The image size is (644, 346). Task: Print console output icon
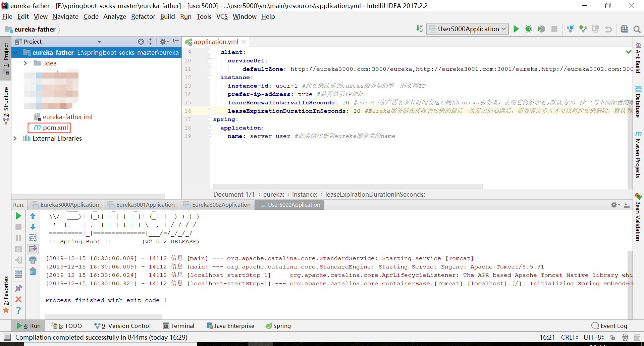pyautogui.click(x=33, y=260)
